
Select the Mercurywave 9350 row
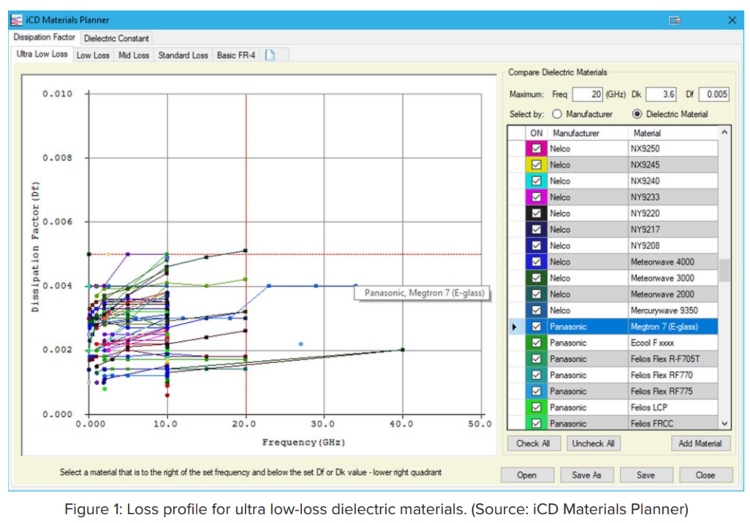coord(613,311)
